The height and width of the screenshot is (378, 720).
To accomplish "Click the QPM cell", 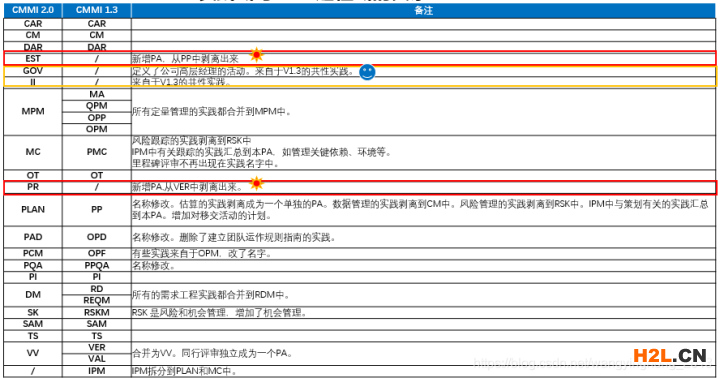I will tap(97, 106).
